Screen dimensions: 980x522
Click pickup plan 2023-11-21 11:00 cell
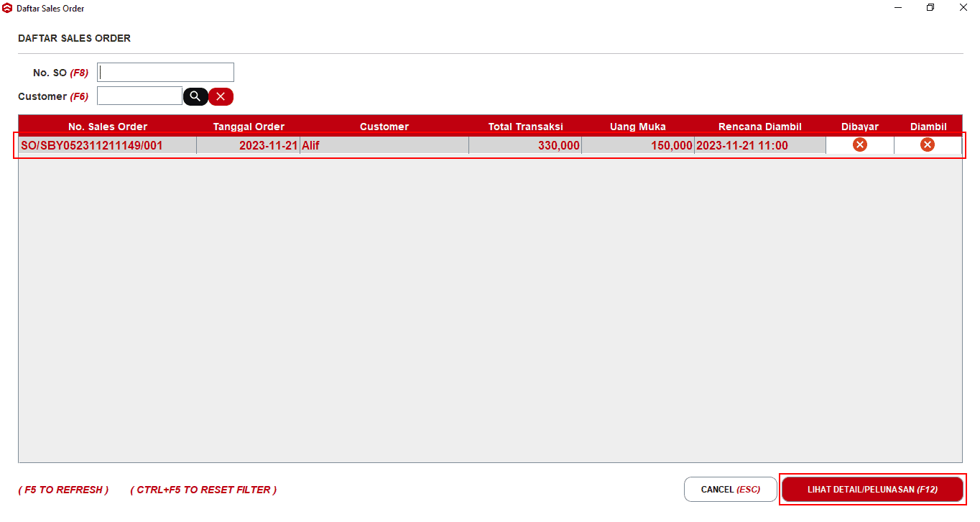pyautogui.click(x=760, y=145)
